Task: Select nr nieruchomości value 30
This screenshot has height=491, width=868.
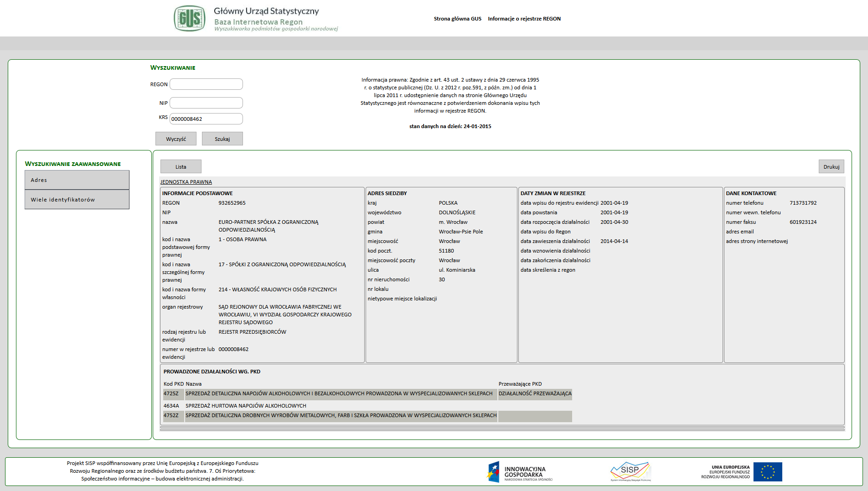Action: tap(442, 279)
